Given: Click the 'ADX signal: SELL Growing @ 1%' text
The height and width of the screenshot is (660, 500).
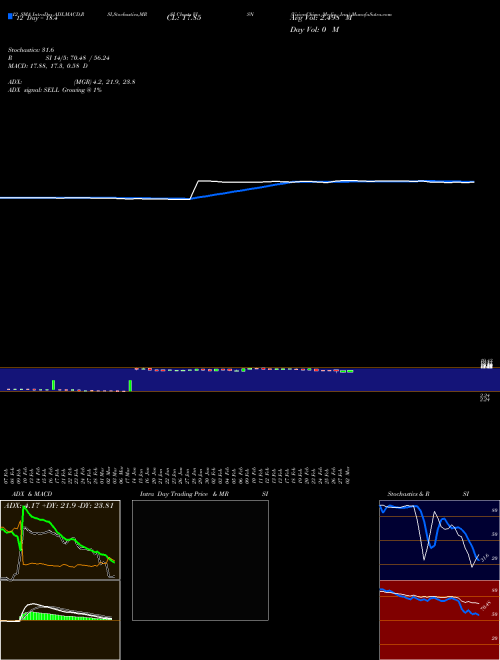Looking at the screenshot, I should tap(55, 90).
